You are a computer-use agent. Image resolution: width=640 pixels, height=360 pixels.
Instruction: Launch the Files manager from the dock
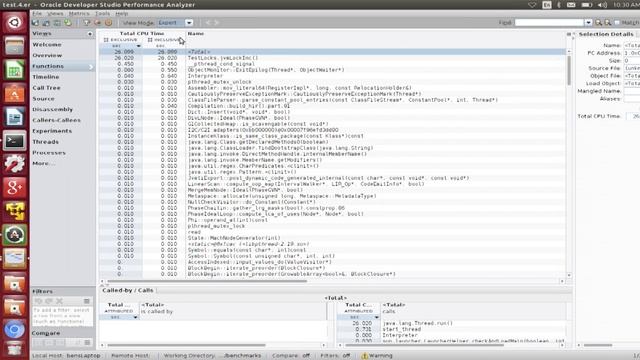pos(14,46)
